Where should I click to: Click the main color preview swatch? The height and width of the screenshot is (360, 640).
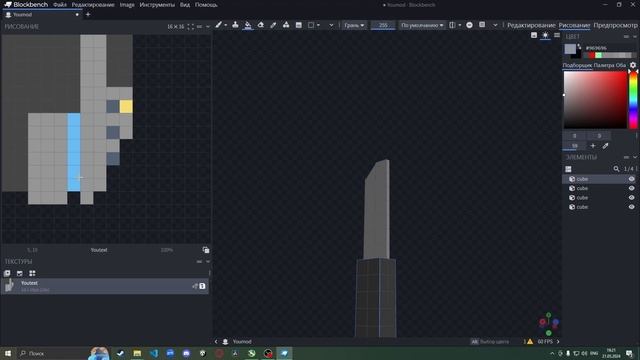click(570, 49)
